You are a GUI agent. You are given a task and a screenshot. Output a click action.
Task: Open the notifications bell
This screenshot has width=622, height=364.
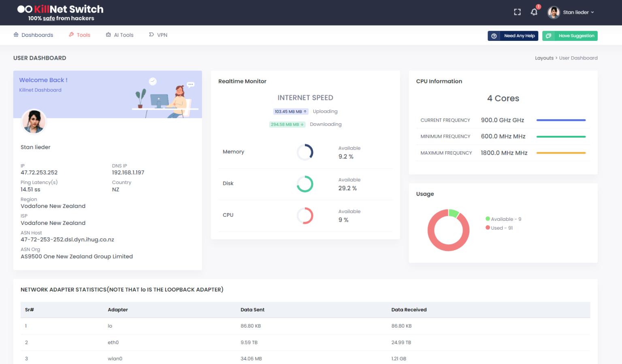(534, 12)
